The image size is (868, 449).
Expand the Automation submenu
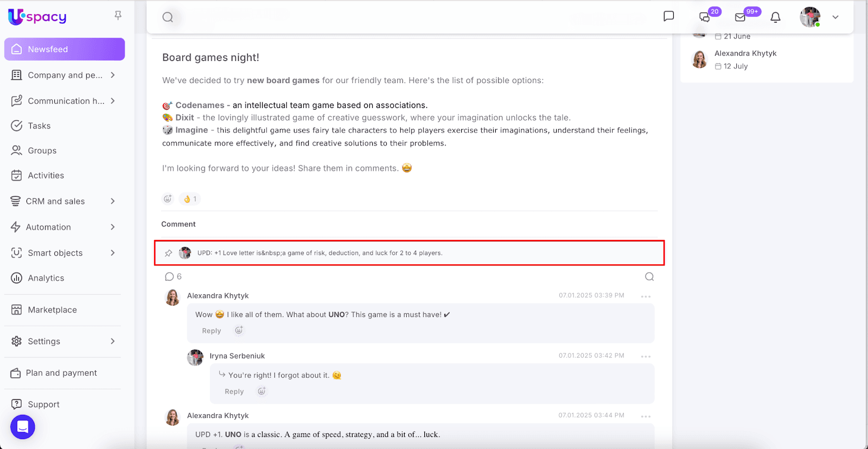coord(113,227)
